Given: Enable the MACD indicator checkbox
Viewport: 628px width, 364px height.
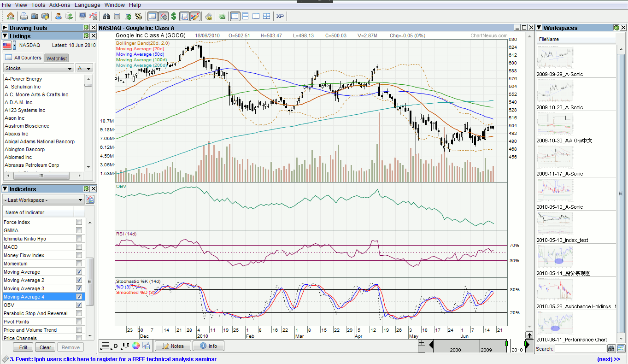Looking at the screenshot, I should click(x=79, y=247).
